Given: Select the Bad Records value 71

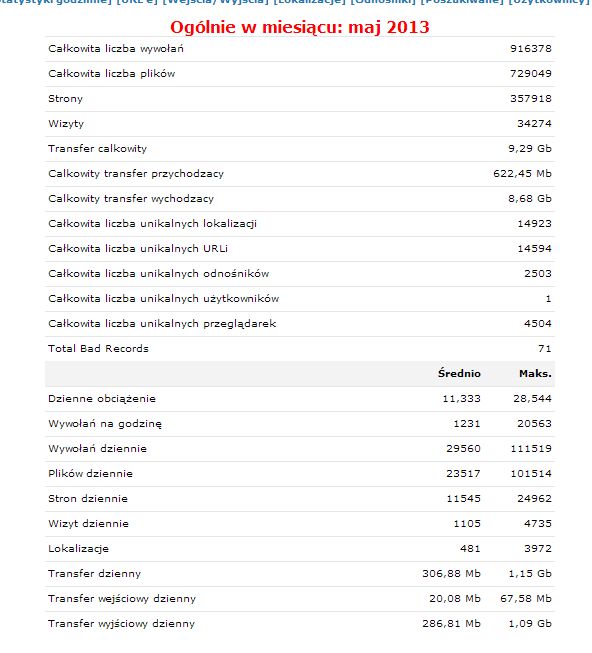Looking at the screenshot, I should click(x=545, y=349).
